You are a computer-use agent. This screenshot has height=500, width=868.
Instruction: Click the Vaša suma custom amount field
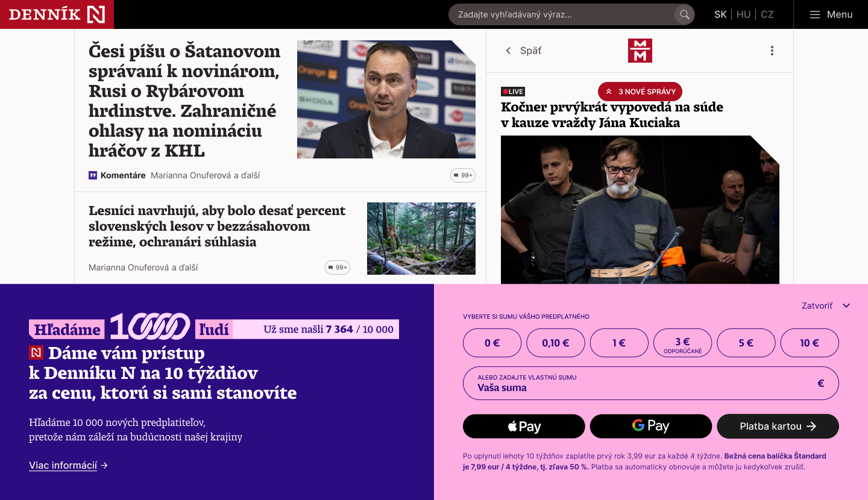coord(651,383)
